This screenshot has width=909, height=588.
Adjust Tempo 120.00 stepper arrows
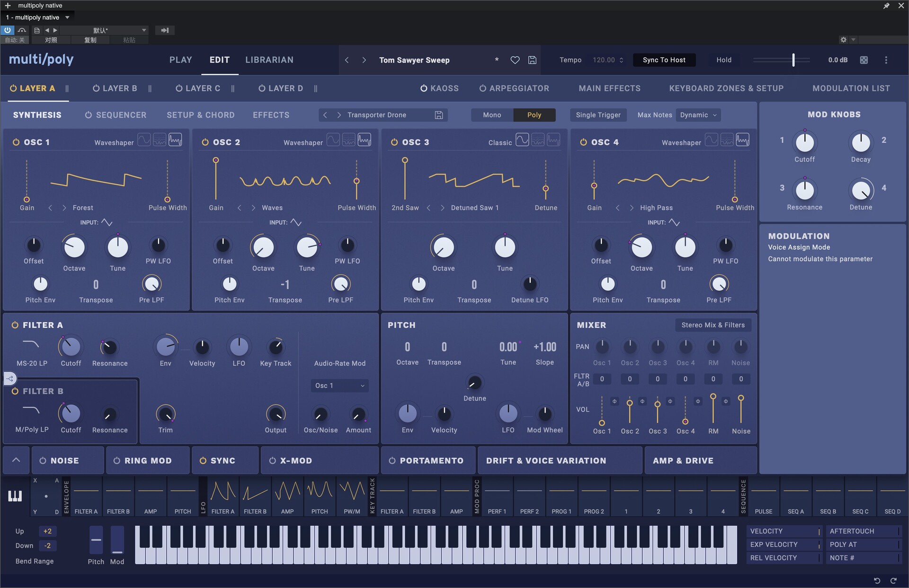pos(621,60)
